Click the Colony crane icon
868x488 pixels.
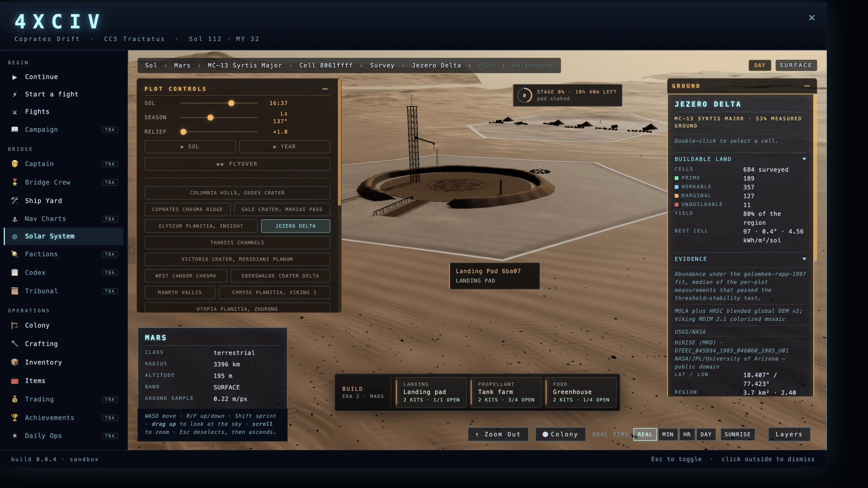(15, 326)
